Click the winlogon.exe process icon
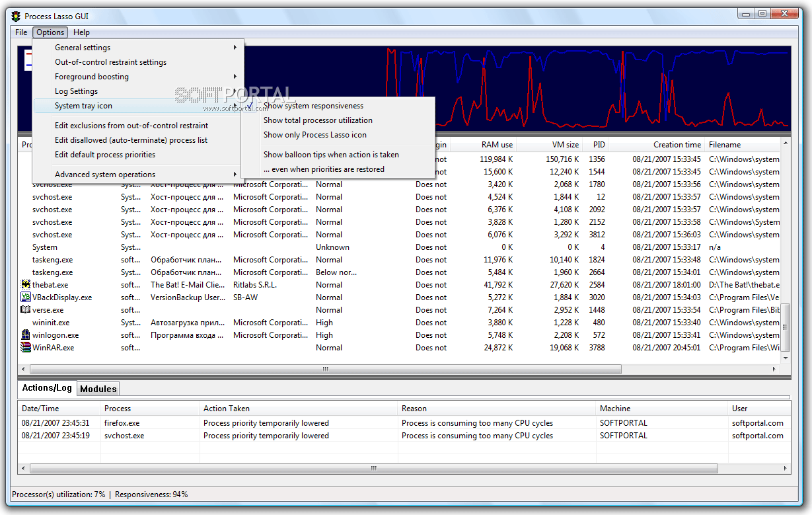 (26, 335)
